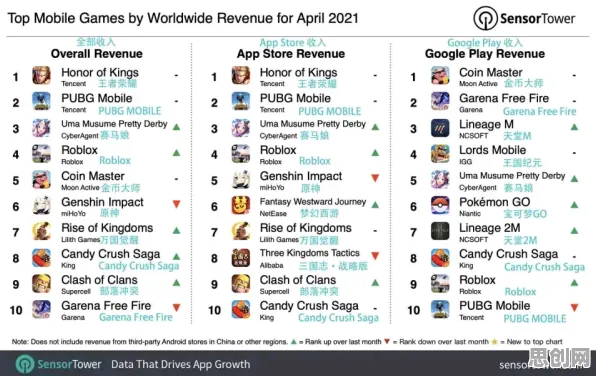
Task: Click the Genshin Impact icon in Overall Revenue
Action: (41, 205)
